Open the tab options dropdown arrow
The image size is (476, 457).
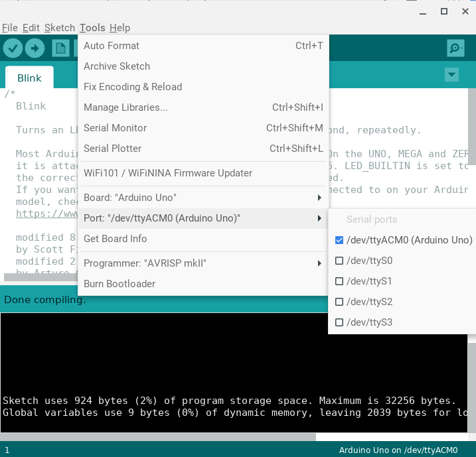coord(451,74)
